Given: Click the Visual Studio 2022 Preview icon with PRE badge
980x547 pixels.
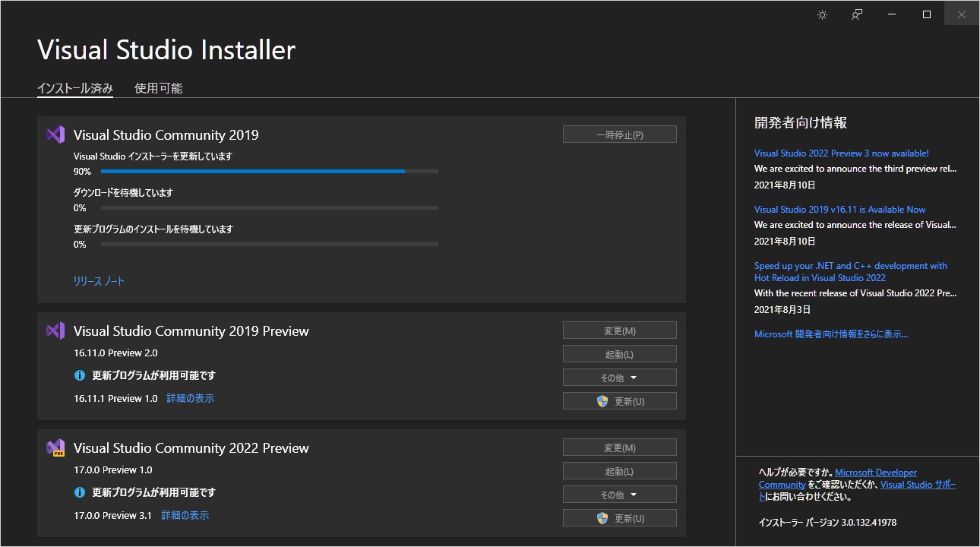Looking at the screenshot, I should (55, 447).
